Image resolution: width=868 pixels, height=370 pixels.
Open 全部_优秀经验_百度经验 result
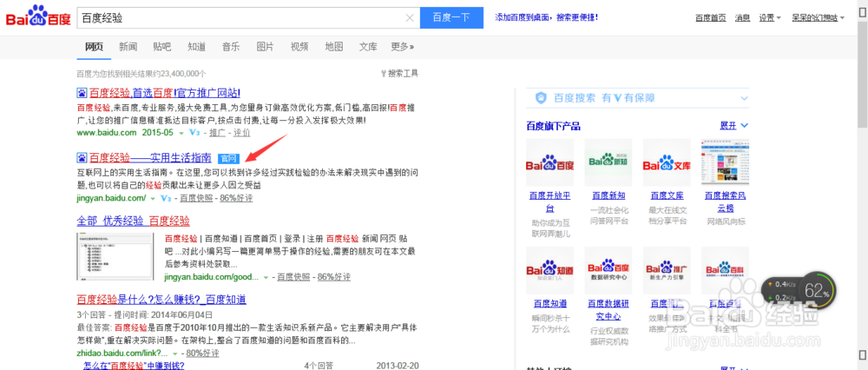point(134,221)
